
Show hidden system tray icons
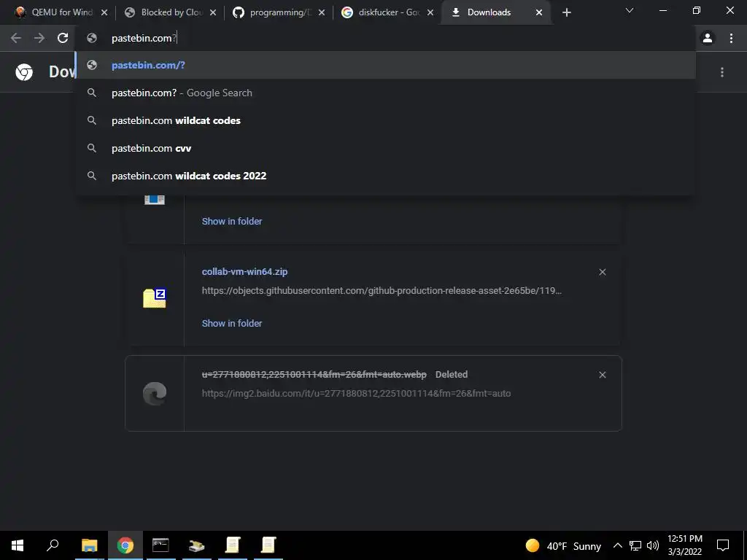click(617, 545)
